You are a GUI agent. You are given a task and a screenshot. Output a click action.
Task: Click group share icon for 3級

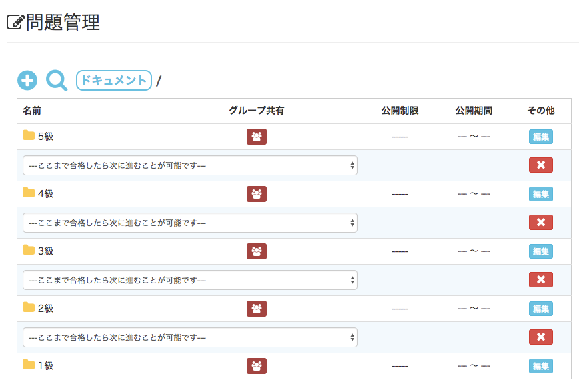(x=257, y=251)
